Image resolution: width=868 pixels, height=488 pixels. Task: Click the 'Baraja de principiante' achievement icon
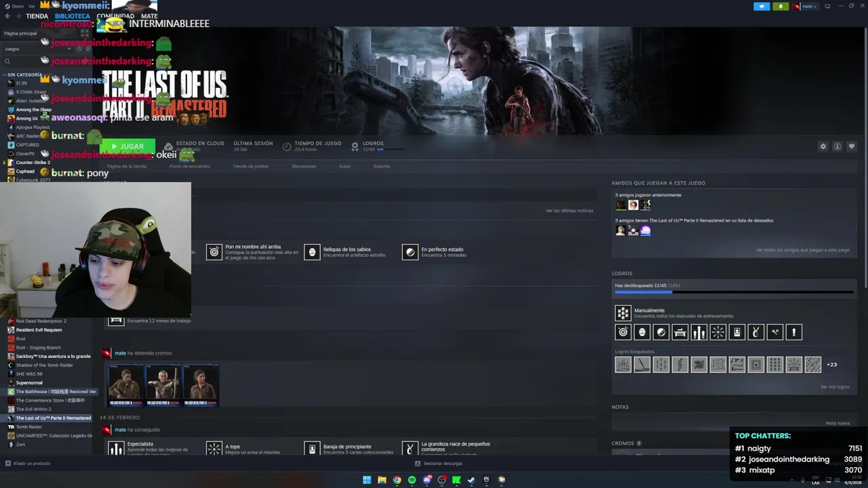pos(312,449)
